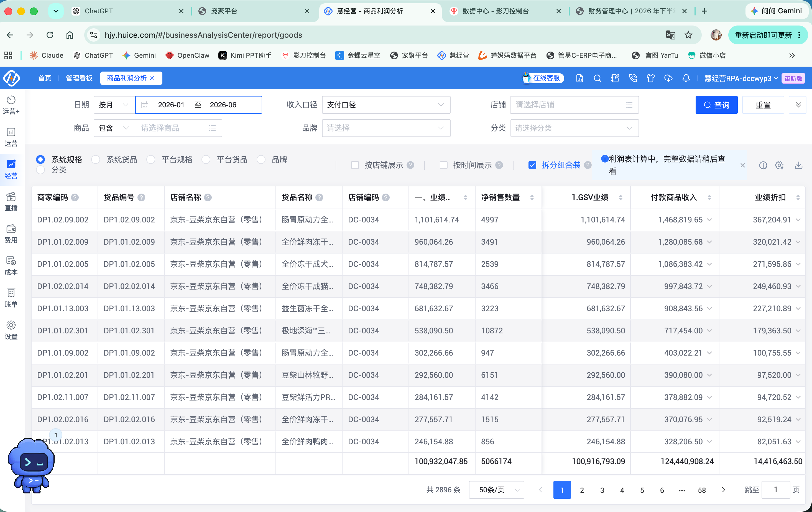Open the 请选择分类 dropdown
This screenshot has width=812, height=512.
[574, 128]
